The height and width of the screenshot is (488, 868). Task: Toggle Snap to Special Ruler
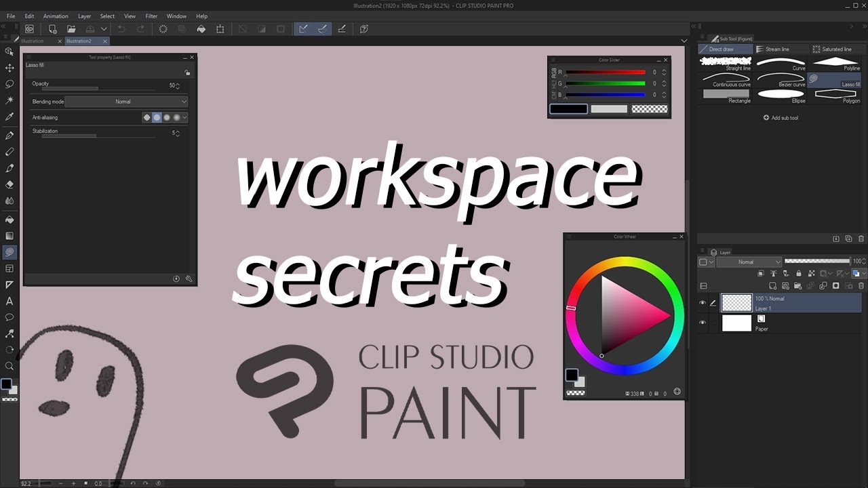click(x=322, y=29)
